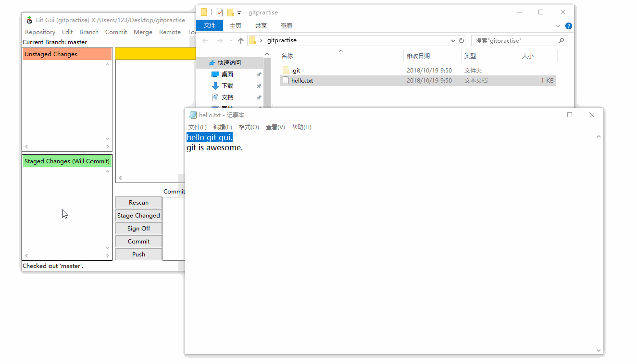Click the Git Gui application icon in title bar

click(29, 20)
